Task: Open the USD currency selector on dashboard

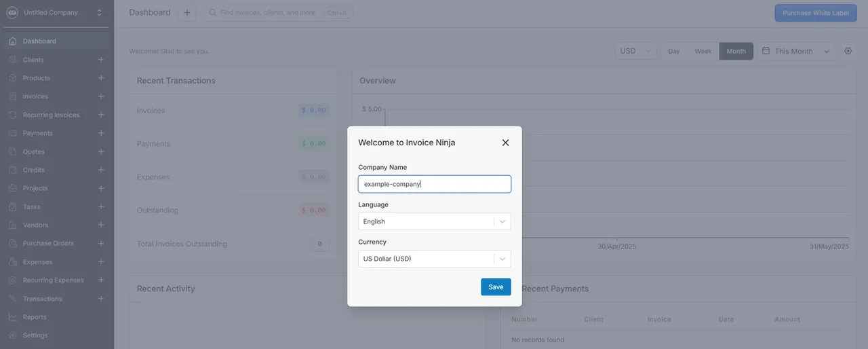Action: point(636,51)
